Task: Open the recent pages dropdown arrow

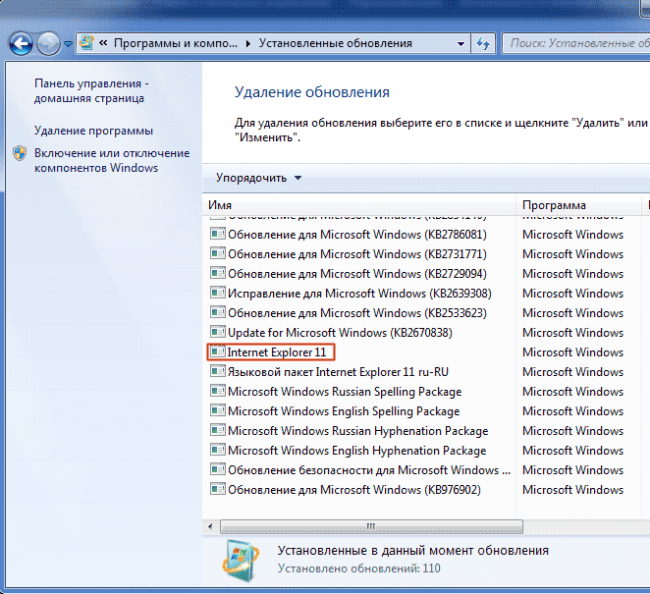Action: coord(68,43)
